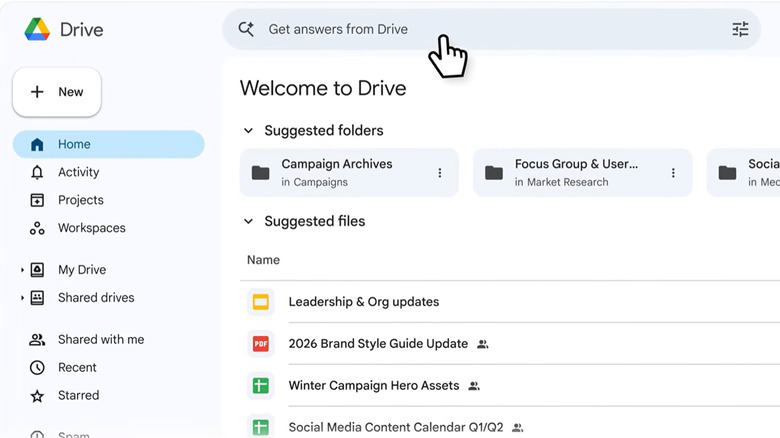
Task: Open 2026 Brand Style Guide Update file
Action: (x=378, y=343)
